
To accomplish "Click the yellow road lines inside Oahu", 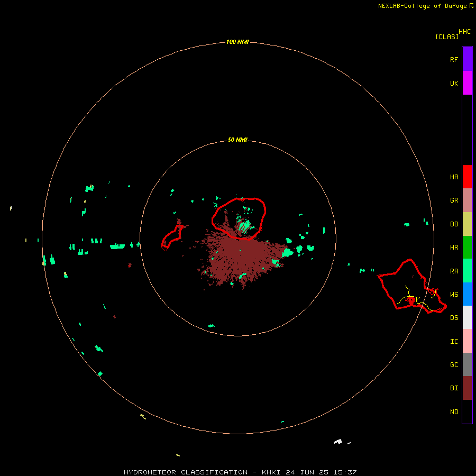I will (x=417, y=299).
